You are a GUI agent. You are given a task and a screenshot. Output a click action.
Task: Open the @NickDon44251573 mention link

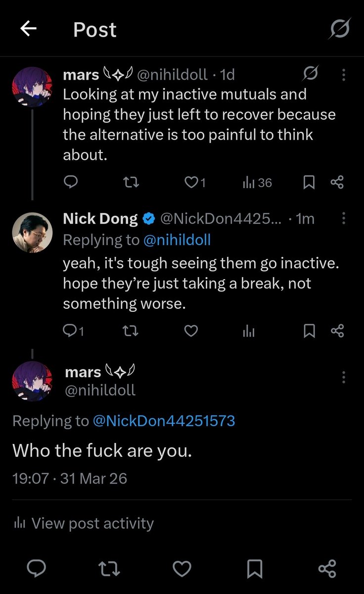tap(164, 421)
